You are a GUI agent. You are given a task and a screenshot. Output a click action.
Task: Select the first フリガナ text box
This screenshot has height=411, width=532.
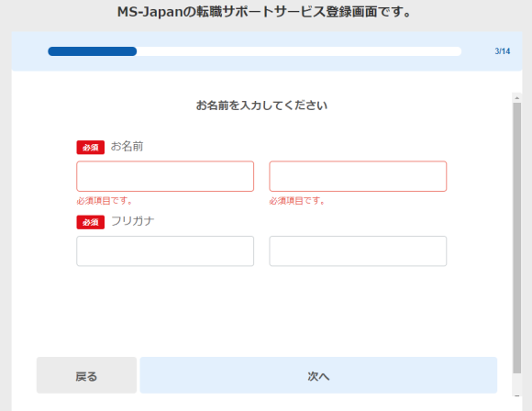165,250
